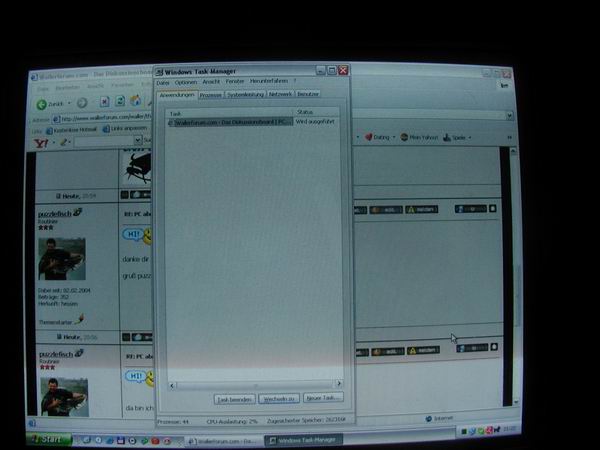Open Mein Yahoo! from the toolbar
This screenshot has width=600, height=450.
(405, 137)
